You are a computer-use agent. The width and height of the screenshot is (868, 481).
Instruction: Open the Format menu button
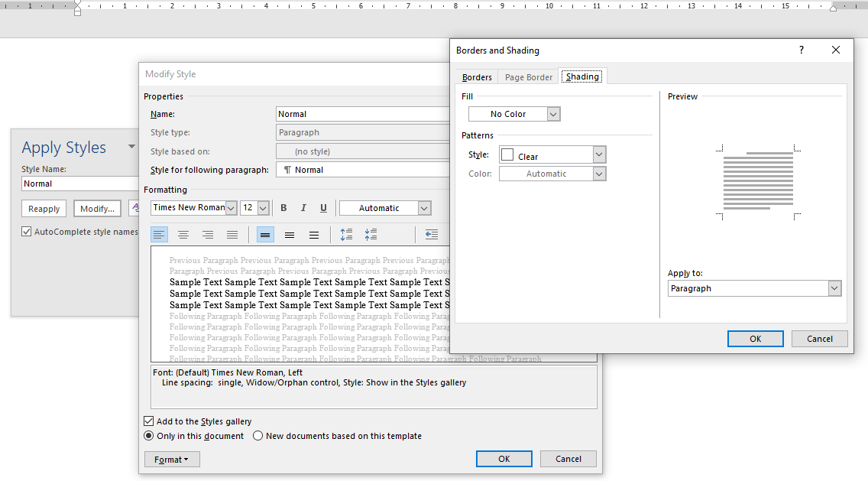coord(172,460)
